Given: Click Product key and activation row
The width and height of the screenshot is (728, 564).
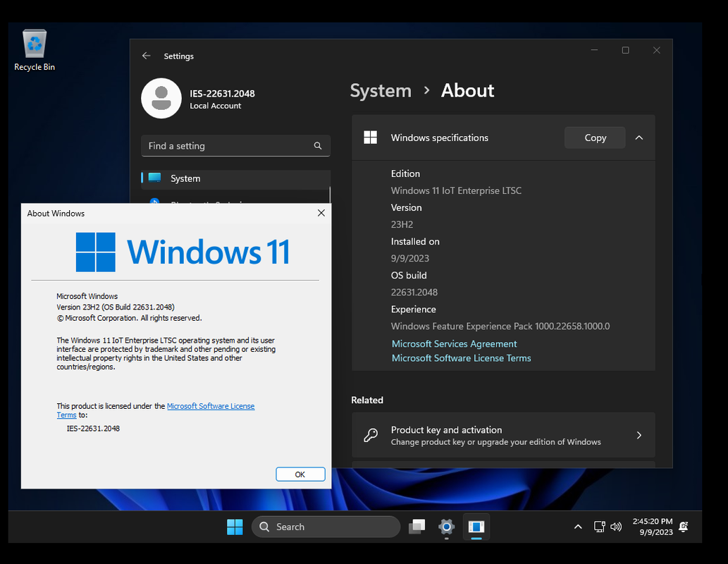Looking at the screenshot, I should pyautogui.click(x=503, y=435).
